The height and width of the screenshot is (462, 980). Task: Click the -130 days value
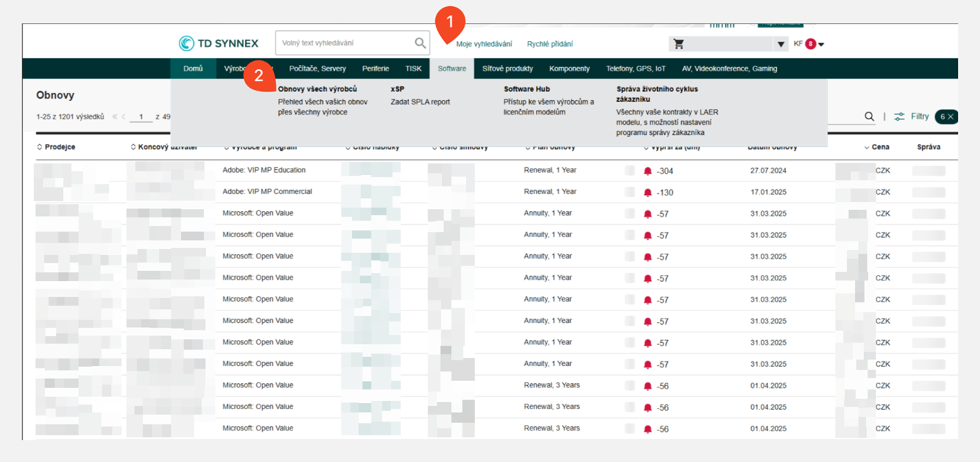coord(665,193)
